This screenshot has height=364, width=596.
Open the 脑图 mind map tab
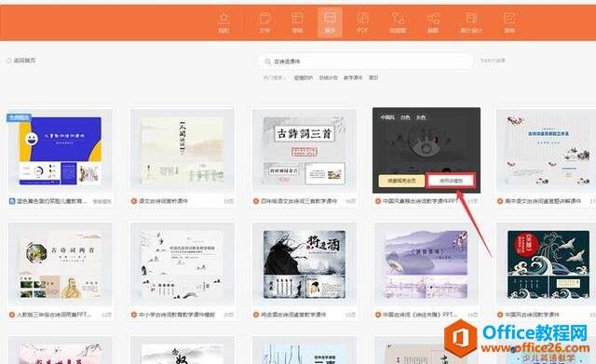[x=433, y=22]
